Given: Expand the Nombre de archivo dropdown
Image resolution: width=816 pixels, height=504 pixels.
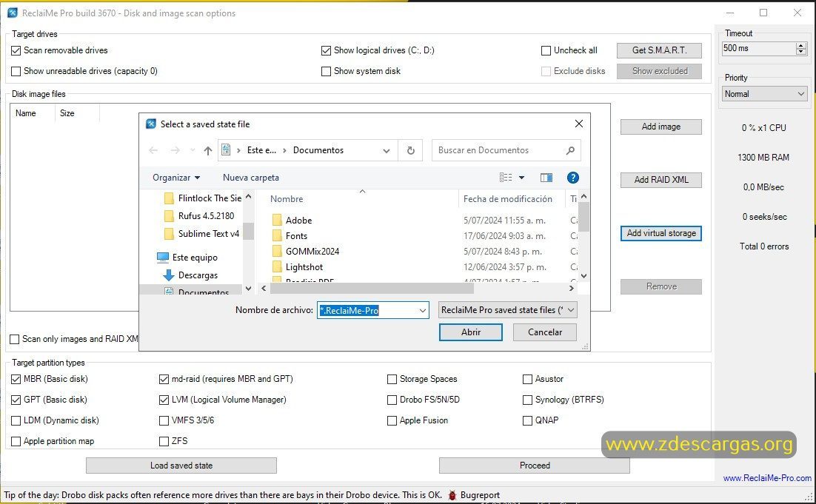Looking at the screenshot, I should coord(423,311).
